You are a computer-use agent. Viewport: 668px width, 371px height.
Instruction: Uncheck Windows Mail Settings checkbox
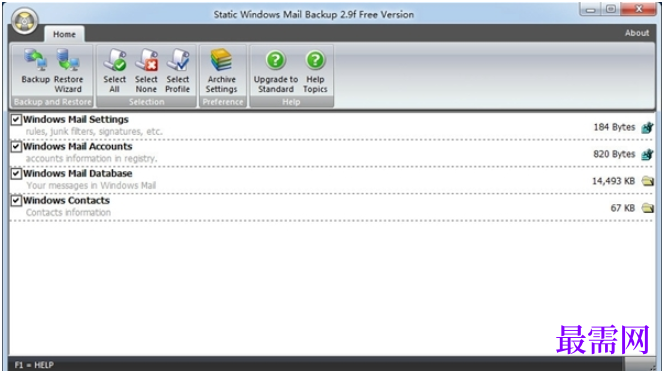pos(16,120)
